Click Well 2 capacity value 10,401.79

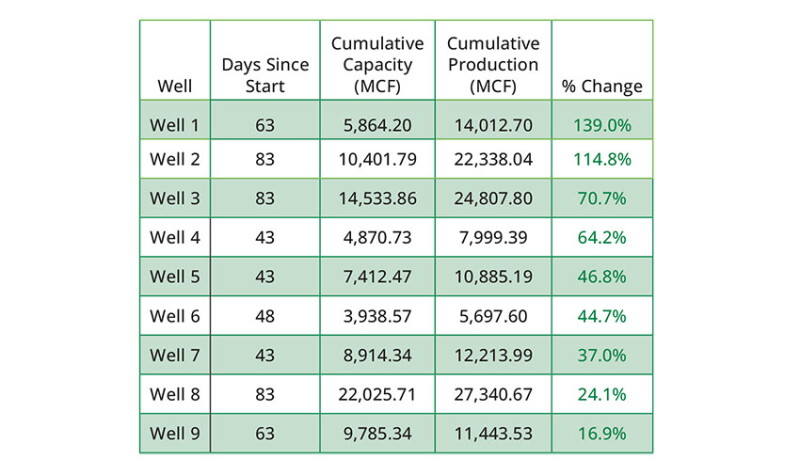click(x=378, y=159)
